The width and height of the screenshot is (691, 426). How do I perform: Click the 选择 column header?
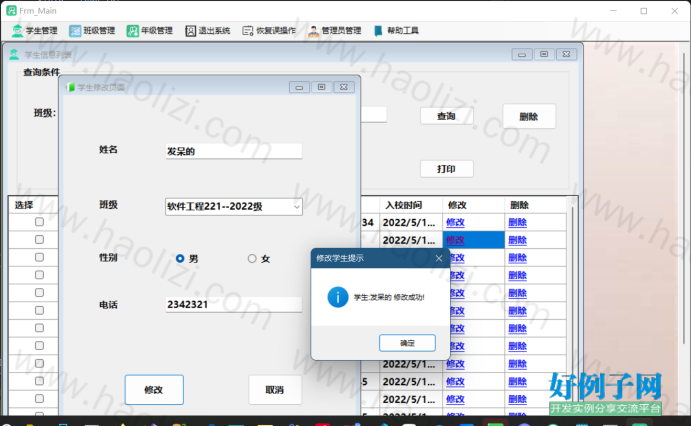(33, 205)
